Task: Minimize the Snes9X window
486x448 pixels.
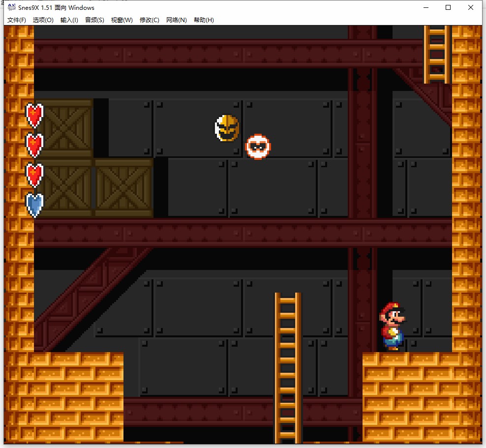Action: (x=426, y=7)
